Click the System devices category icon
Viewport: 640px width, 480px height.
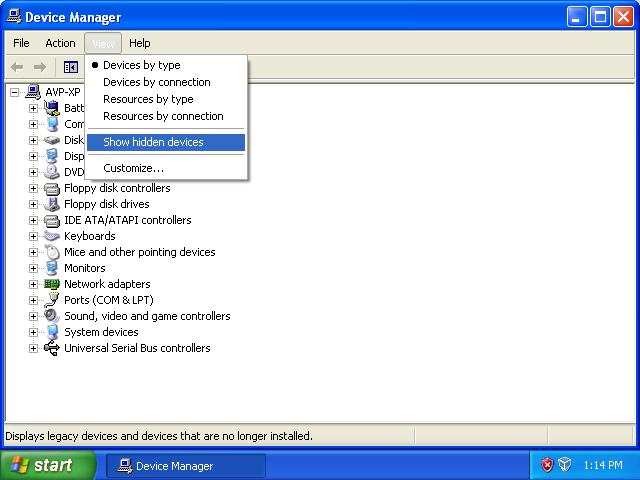(x=52, y=332)
